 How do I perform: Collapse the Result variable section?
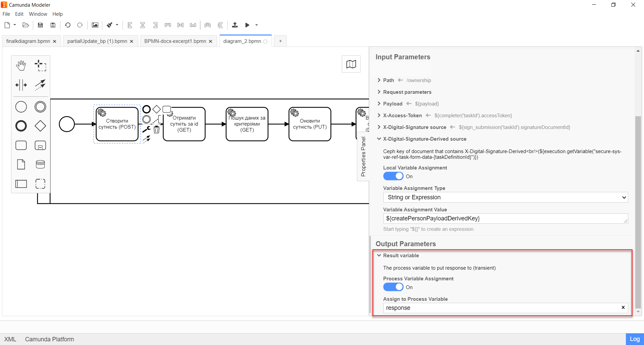pyautogui.click(x=400, y=256)
